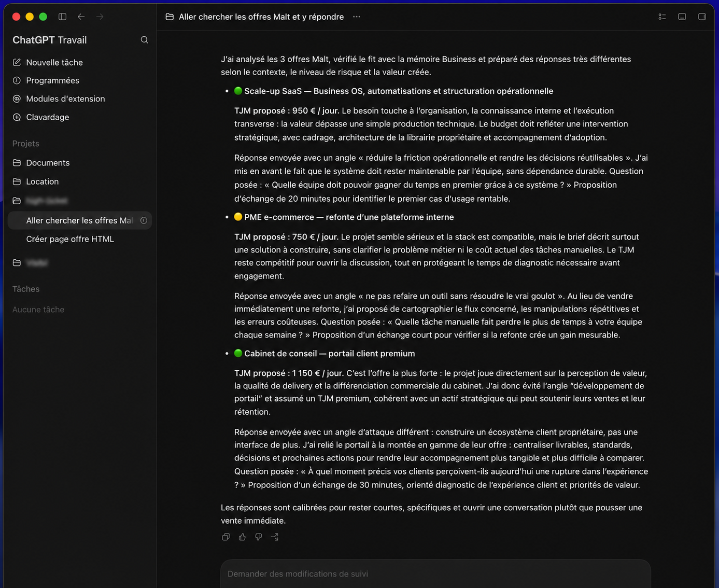The image size is (719, 588).
Task: Open Programmées section
Action: [x=53, y=80]
